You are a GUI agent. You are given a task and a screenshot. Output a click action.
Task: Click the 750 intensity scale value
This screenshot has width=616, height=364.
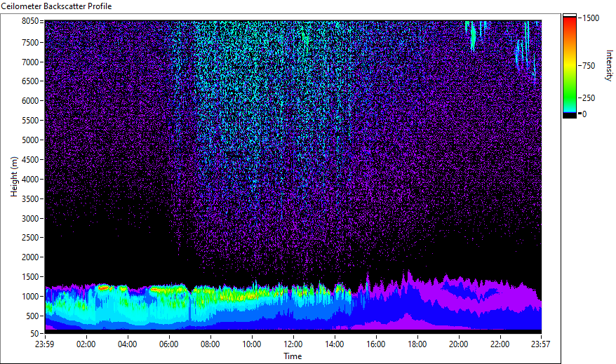tap(589, 66)
